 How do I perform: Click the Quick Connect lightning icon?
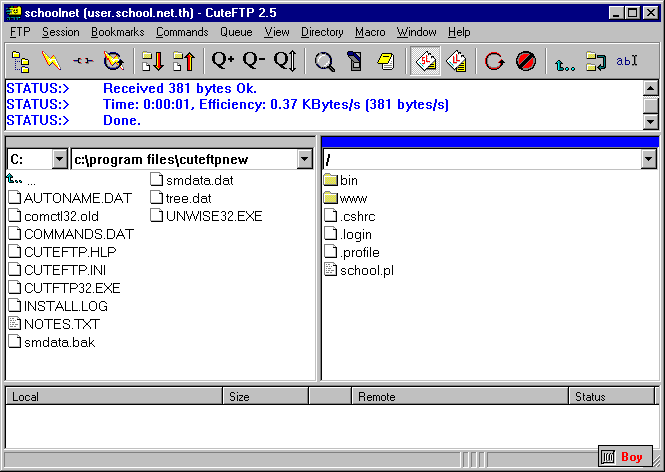click(51, 61)
